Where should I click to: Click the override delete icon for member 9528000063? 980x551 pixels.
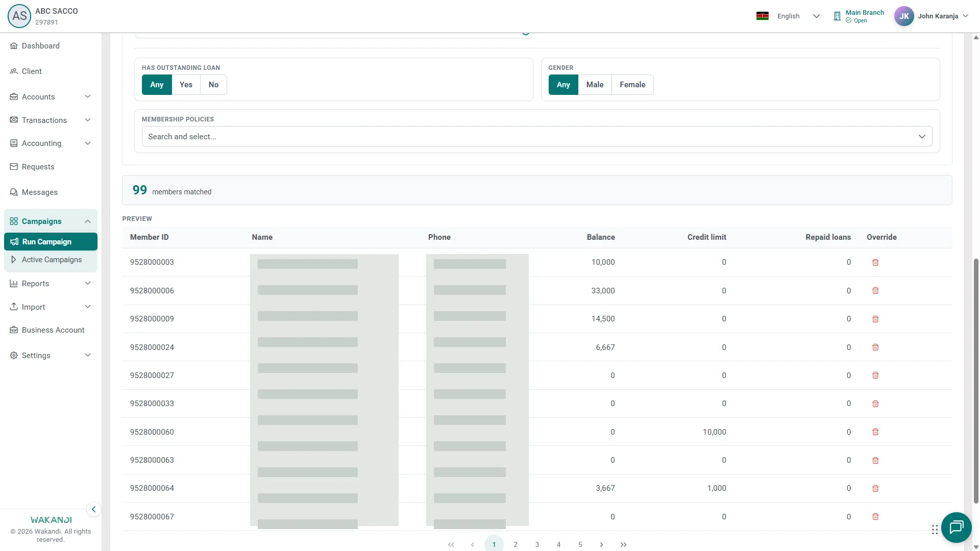pyautogui.click(x=875, y=460)
